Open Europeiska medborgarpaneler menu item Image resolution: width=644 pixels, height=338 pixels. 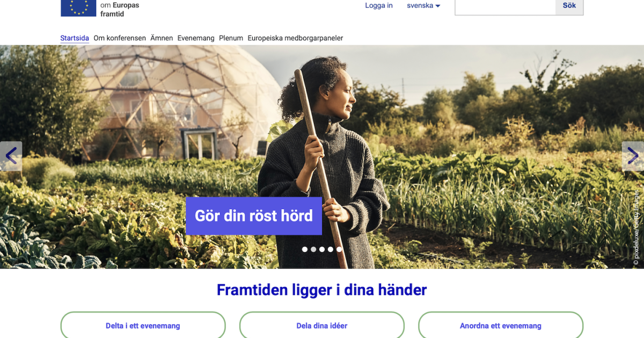coord(295,38)
